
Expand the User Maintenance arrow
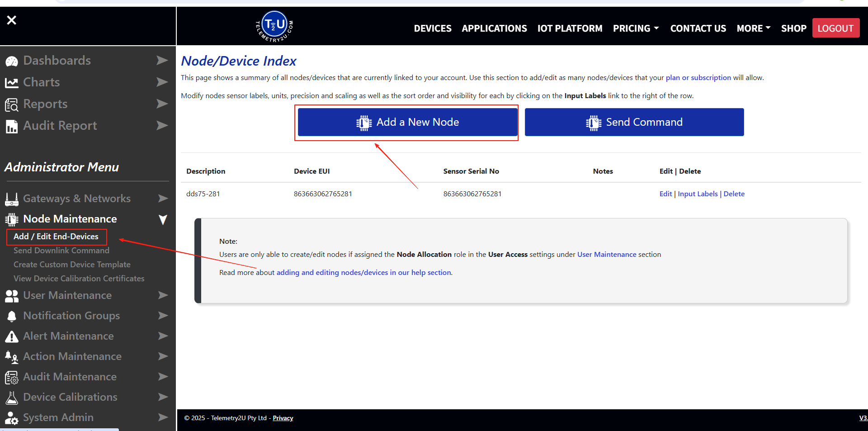tap(163, 295)
